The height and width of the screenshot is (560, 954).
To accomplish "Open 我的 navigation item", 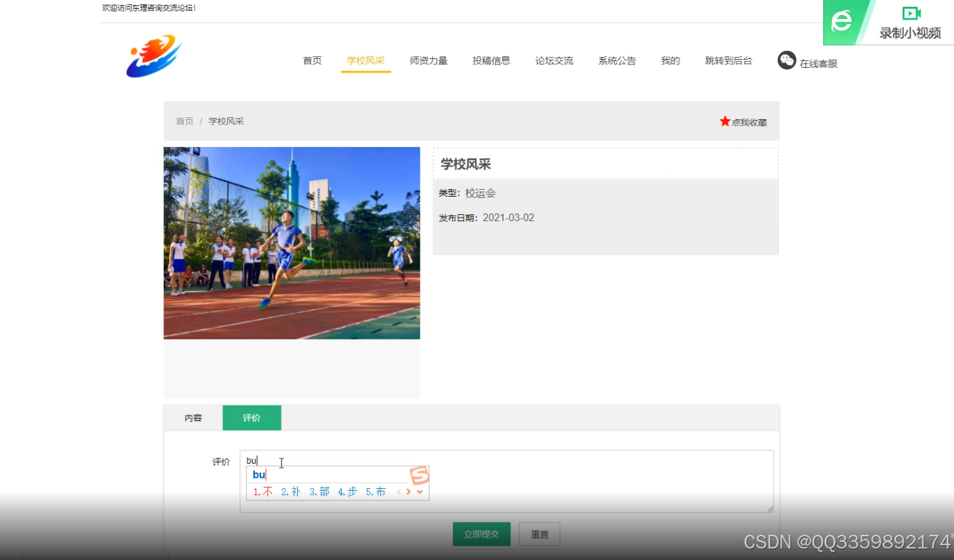I will (x=671, y=60).
